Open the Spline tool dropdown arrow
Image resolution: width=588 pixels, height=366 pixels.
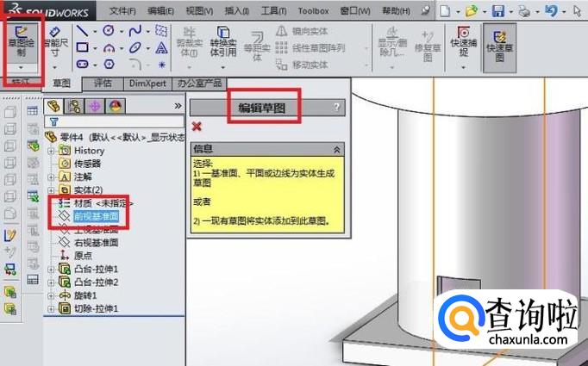pos(147,31)
